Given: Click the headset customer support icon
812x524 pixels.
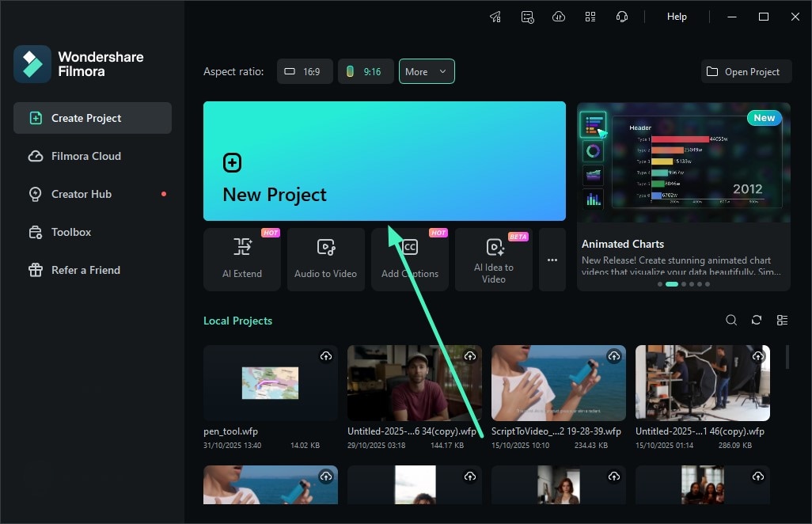Looking at the screenshot, I should tap(622, 16).
